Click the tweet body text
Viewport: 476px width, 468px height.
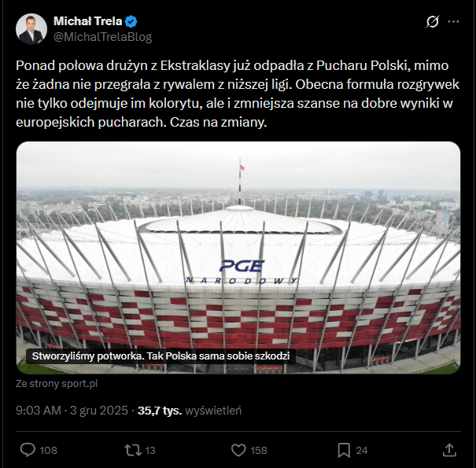(236, 93)
